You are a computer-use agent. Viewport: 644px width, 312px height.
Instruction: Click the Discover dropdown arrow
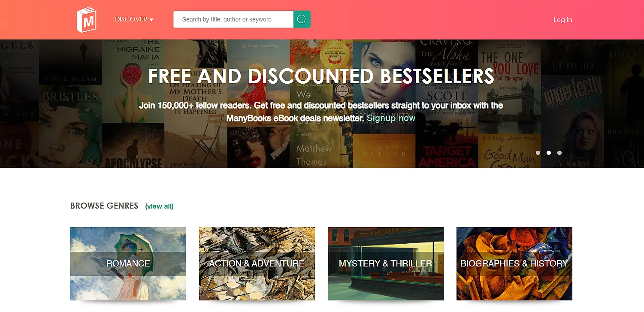[x=151, y=20]
